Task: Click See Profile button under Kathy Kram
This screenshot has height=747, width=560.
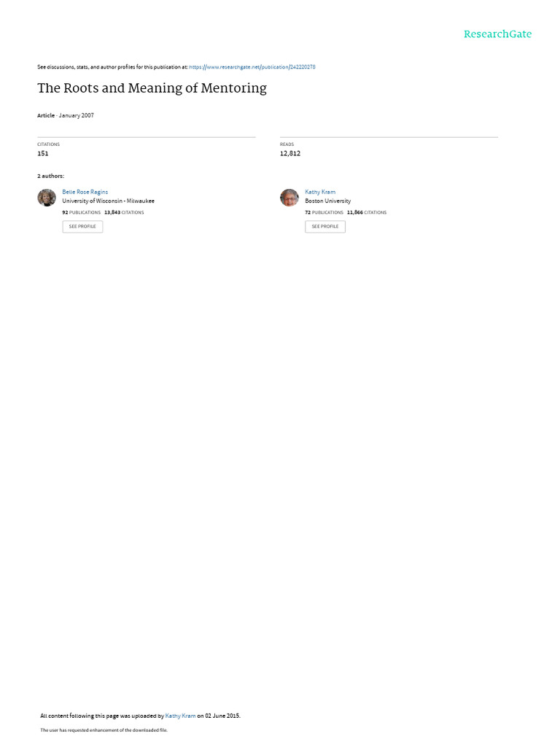Action: (325, 226)
